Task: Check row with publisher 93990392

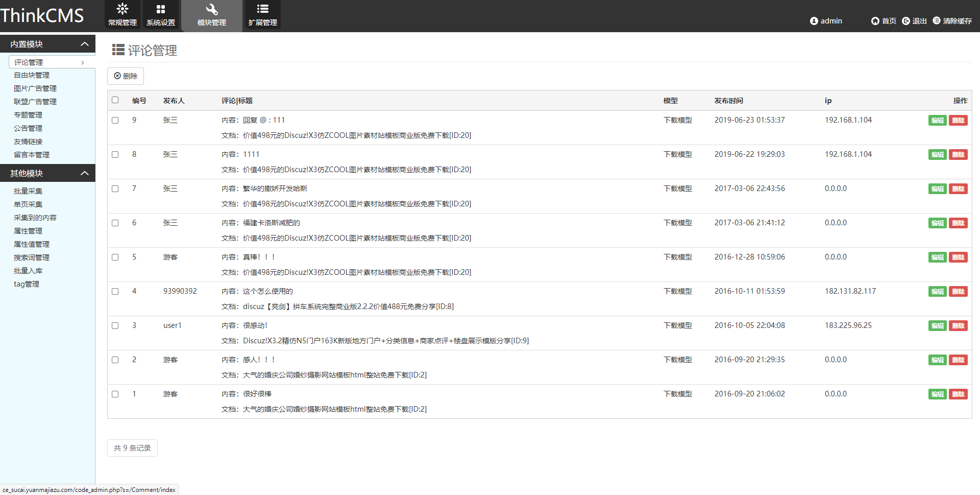Action: click(115, 292)
